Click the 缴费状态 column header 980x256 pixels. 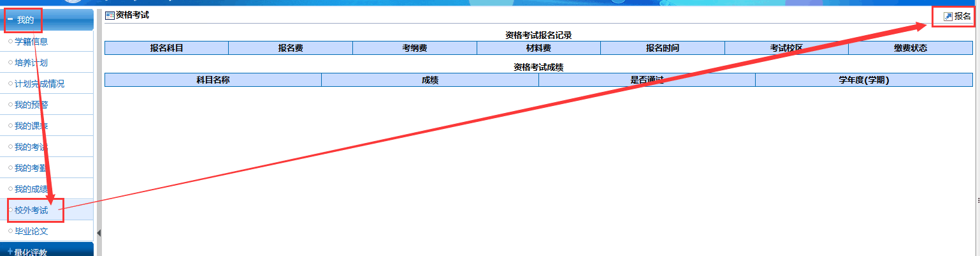tap(910, 48)
